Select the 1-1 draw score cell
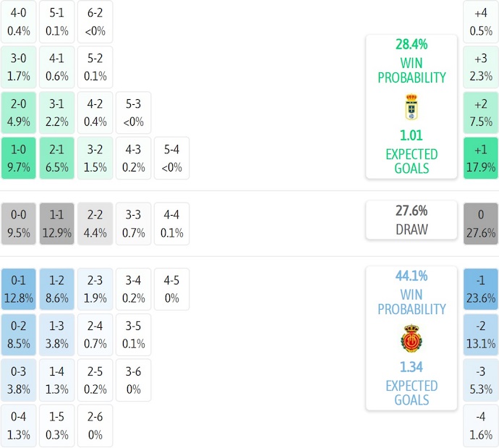499x448 pixels. click(x=57, y=224)
